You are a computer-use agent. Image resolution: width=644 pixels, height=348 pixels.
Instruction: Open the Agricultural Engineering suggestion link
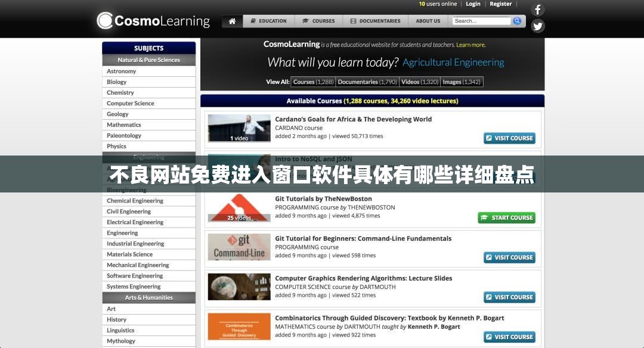453,63
